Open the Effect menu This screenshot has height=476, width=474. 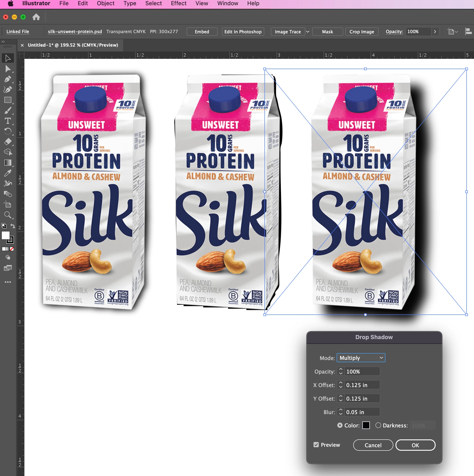tap(179, 3)
